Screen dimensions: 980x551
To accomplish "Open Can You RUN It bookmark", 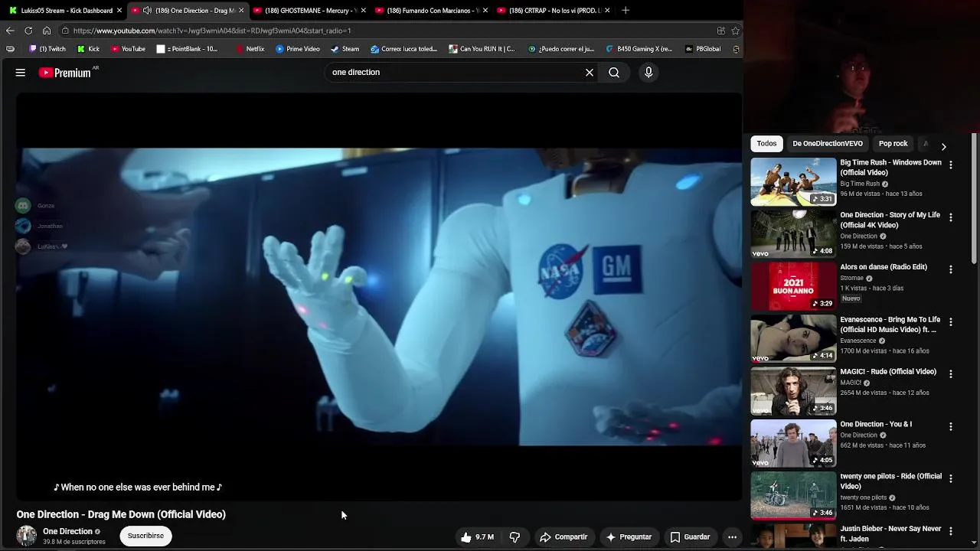I will [x=482, y=49].
